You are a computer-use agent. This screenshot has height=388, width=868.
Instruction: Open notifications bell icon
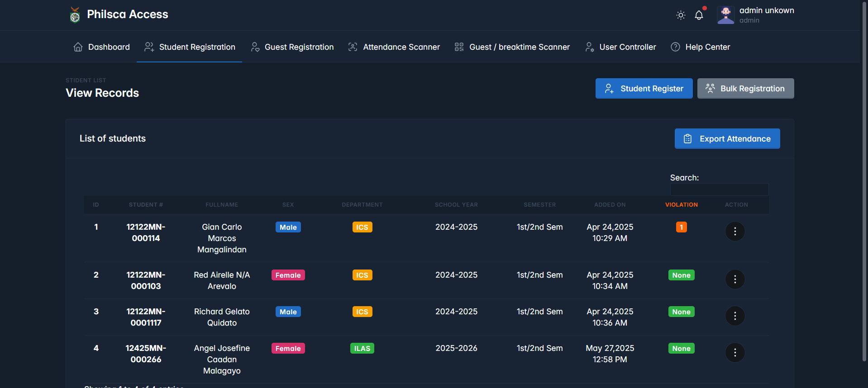(699, 15)
